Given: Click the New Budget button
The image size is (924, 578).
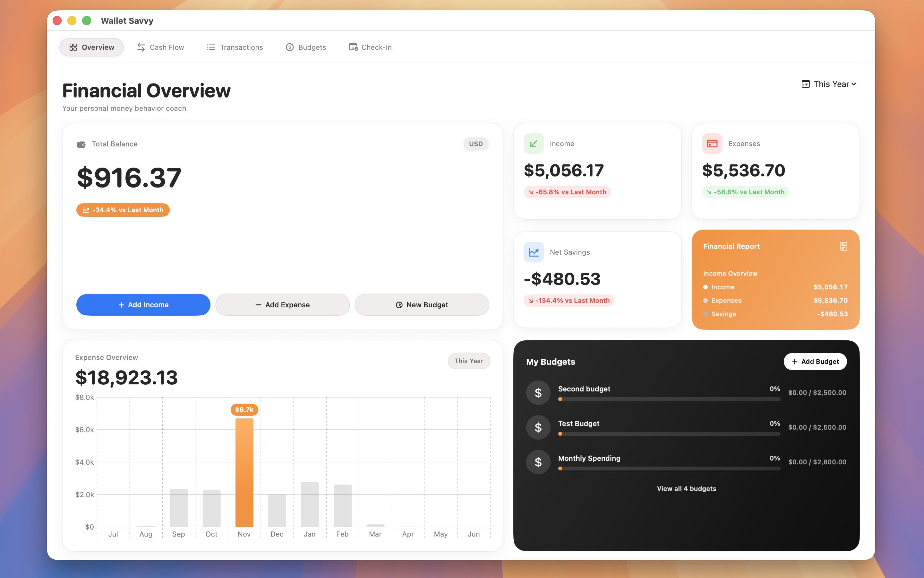Looking at the screenshot, I should coord(422,305).
